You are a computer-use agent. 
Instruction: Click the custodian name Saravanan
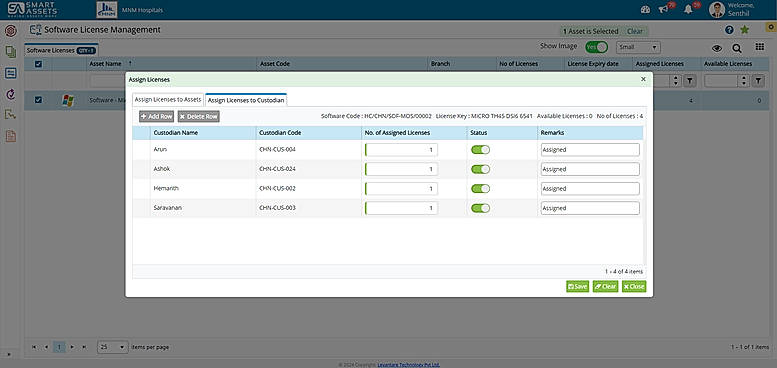167,208
